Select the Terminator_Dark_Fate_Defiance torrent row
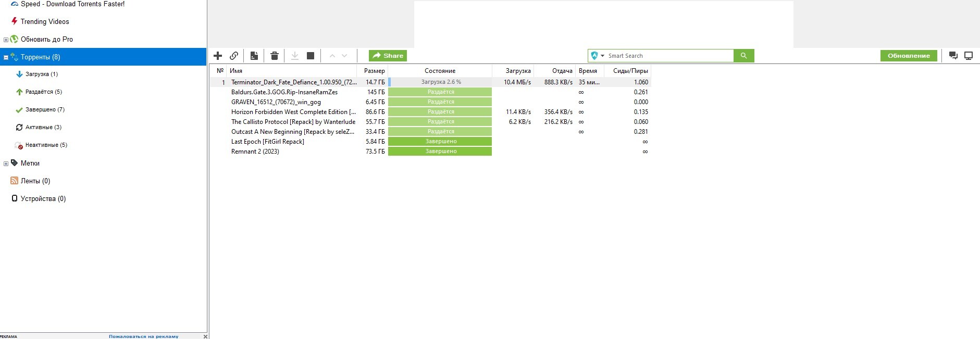980x339 pixels. 430,82
